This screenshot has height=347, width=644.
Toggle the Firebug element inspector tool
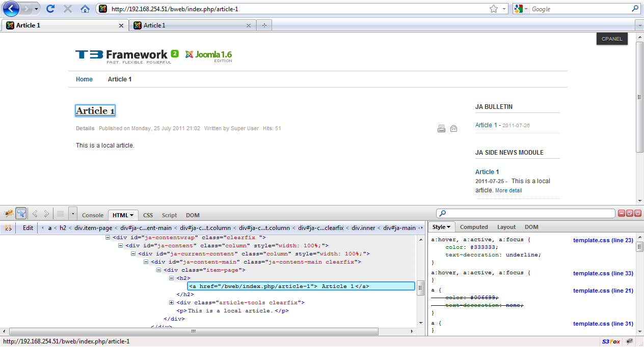pos(21,214)
